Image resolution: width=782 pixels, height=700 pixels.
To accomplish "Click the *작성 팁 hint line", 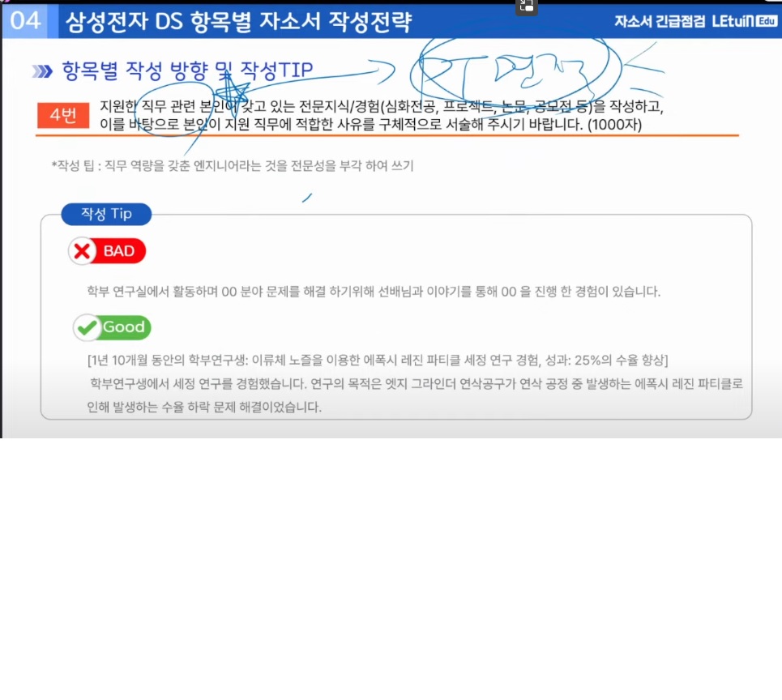I will 233,165.
